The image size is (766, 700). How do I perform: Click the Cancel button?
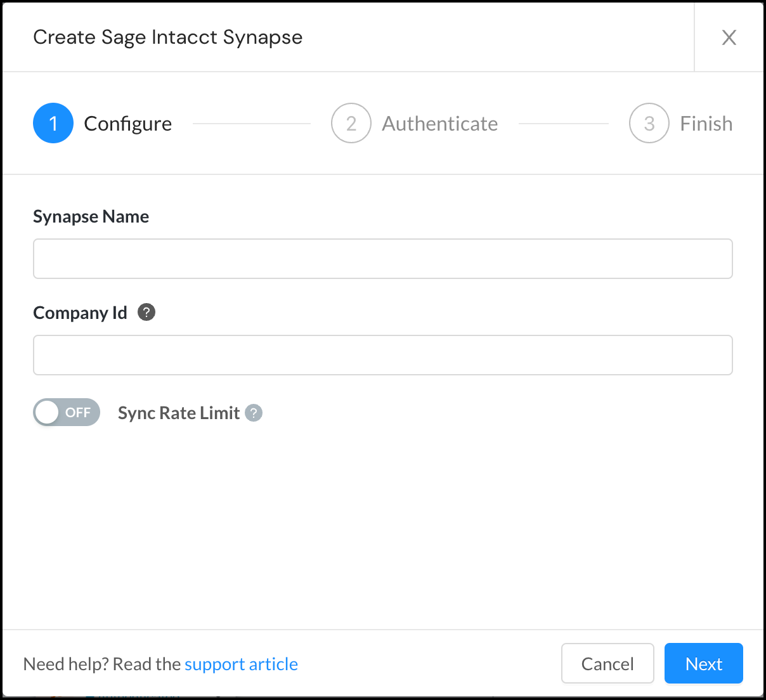pos(607,663)
